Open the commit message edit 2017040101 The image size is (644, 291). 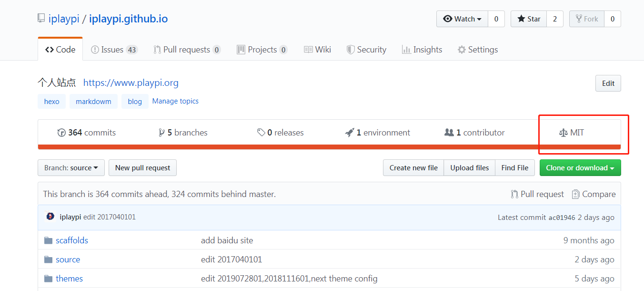point(110,217)
